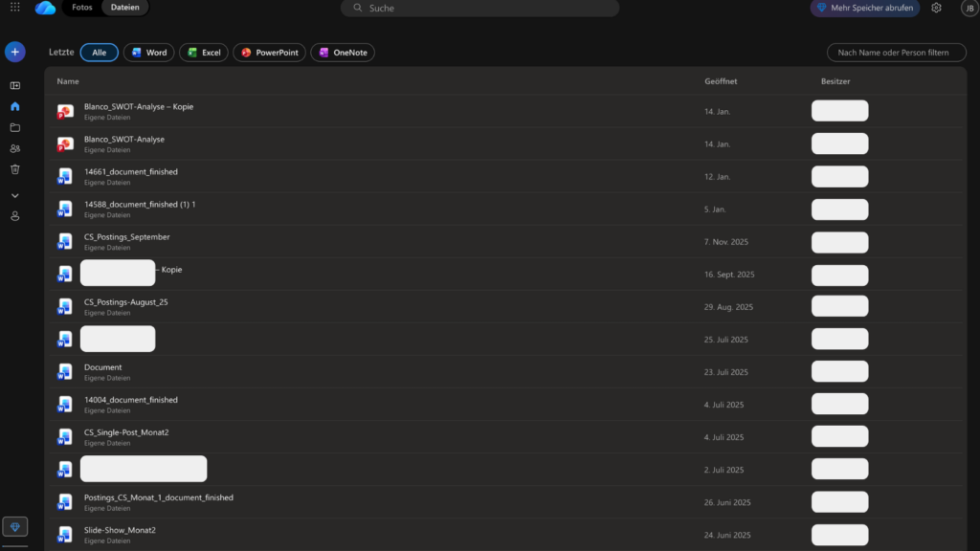980x551 pixels.
Task: Toggle the navigation pane panel icon
Action: pos(14,85)
